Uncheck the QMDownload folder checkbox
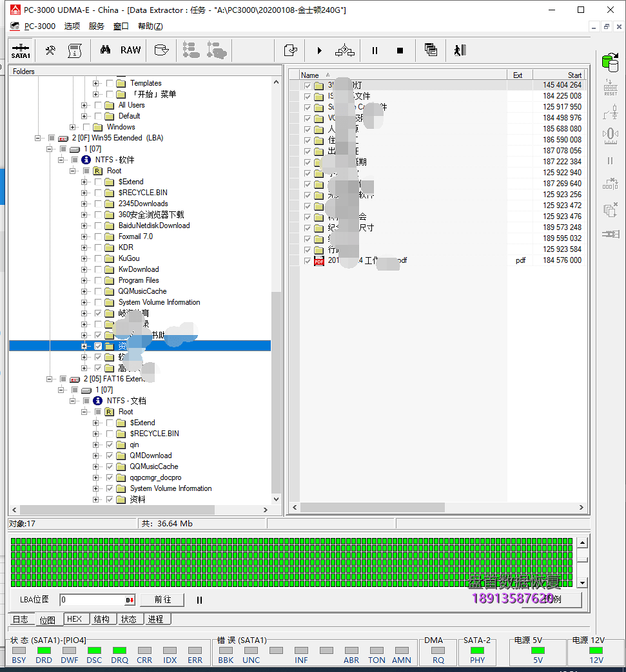 [110, 456]
